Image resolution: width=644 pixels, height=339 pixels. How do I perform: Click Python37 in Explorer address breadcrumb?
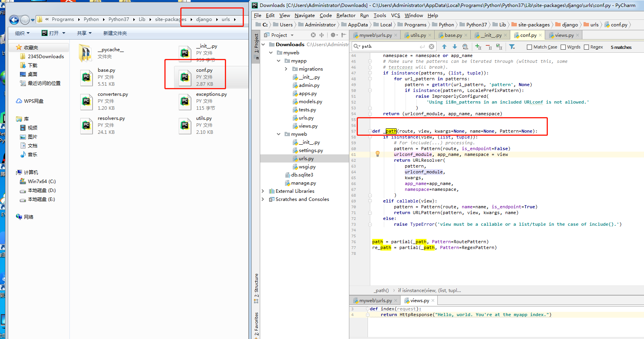tap(119, 19)
